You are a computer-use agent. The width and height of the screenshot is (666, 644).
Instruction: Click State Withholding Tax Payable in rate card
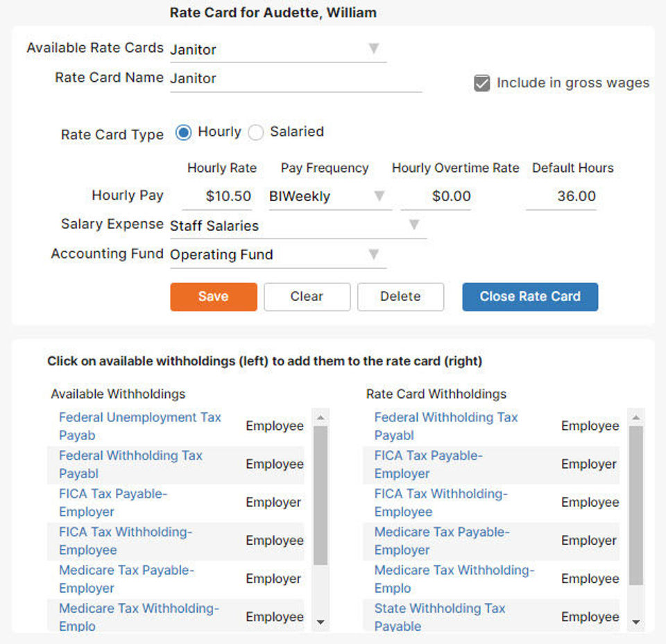pos(439,616)
